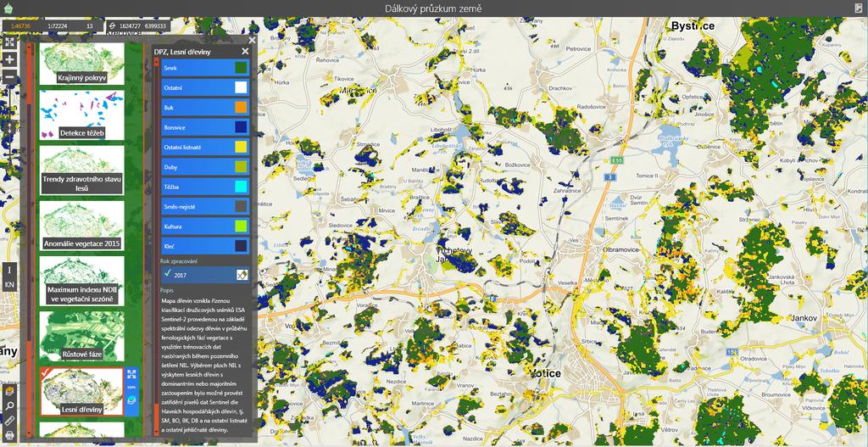Click layer stack icon beside Lesní dřeviny
This screenshot has width=868, height=447.
click(x=131, y=400)
